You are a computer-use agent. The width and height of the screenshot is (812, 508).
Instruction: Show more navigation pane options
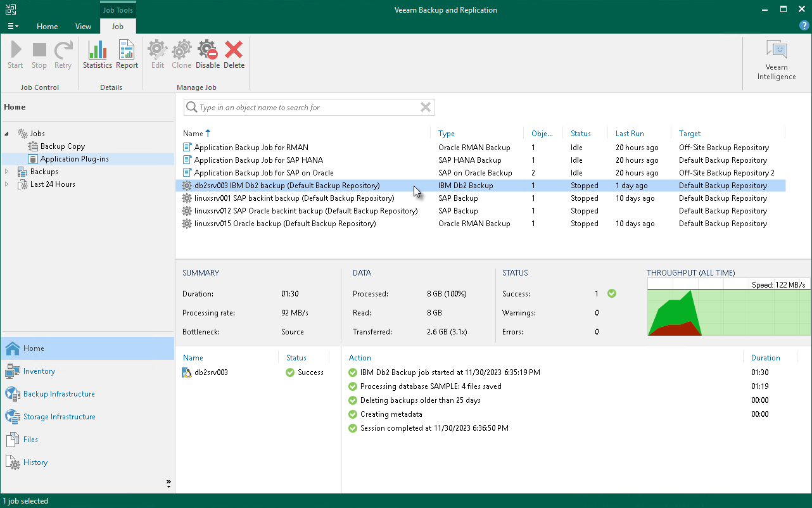168,483
